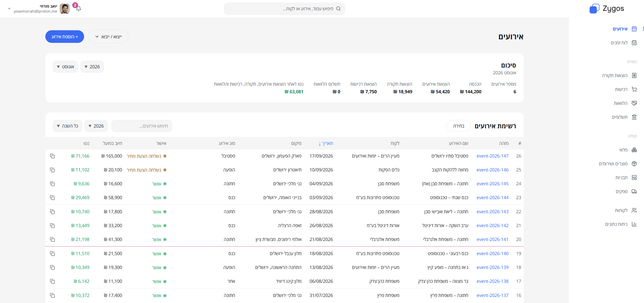The image size is (644, 303).
Task: Open the לקוחות people icon
Action: (634, 210)
